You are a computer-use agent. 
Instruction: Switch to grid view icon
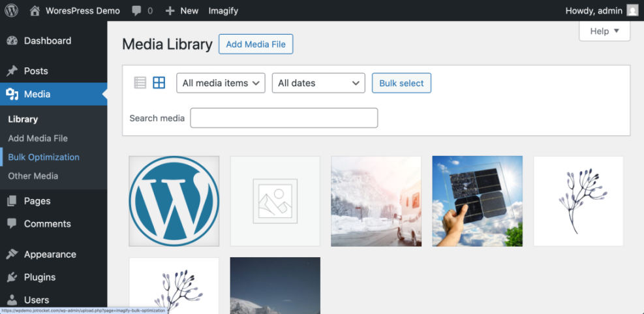[159, 83]
